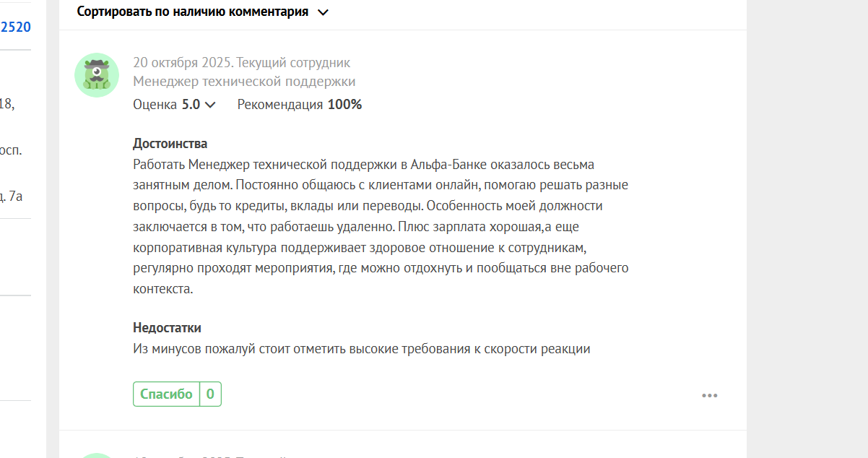The image size is (868, 458).
Task: Open the three-dot review options menu
Action: (709, 395)
